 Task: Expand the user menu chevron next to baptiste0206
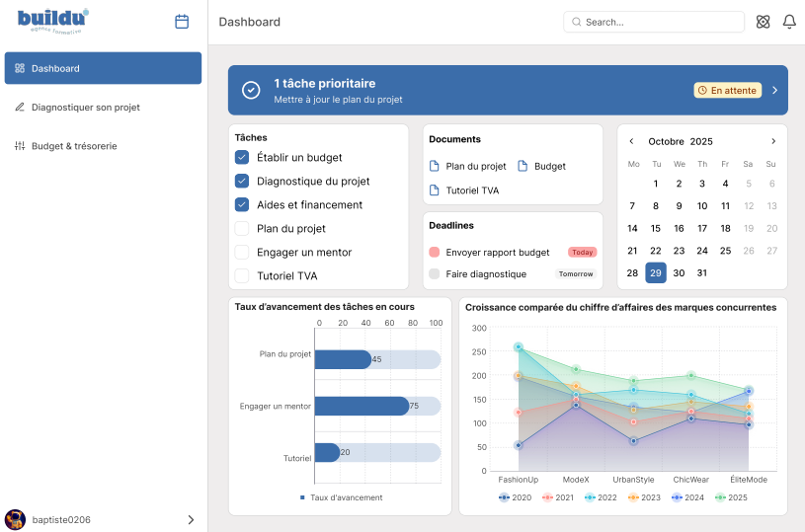pos(191,519)
